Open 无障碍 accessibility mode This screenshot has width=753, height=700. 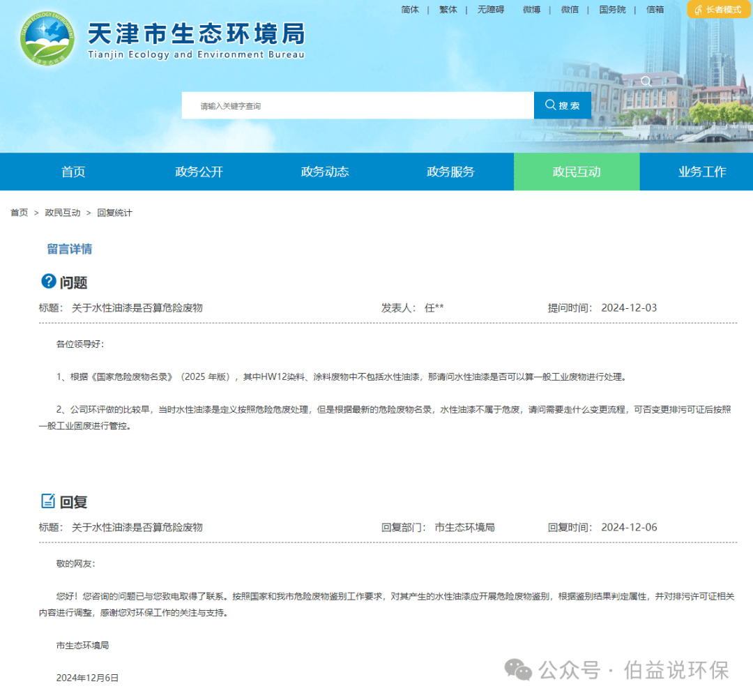[490, 10]
